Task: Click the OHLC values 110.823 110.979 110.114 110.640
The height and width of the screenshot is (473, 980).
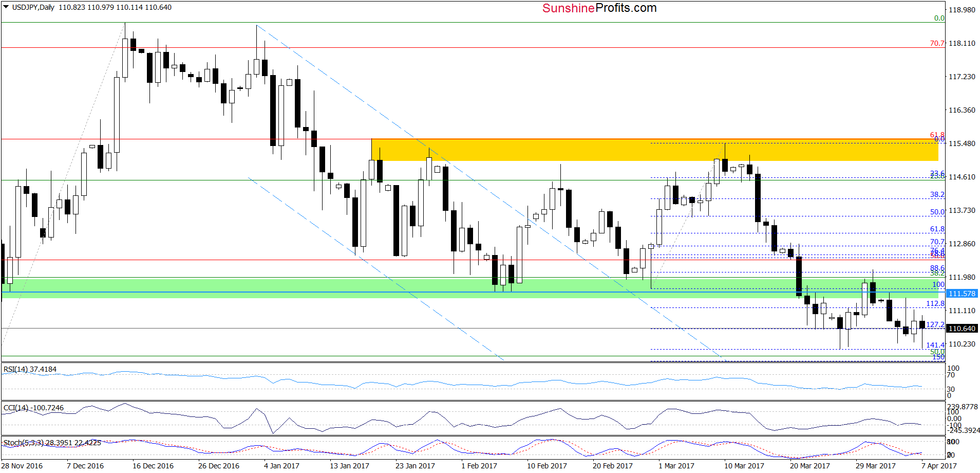Action: [x=115, y=7]
